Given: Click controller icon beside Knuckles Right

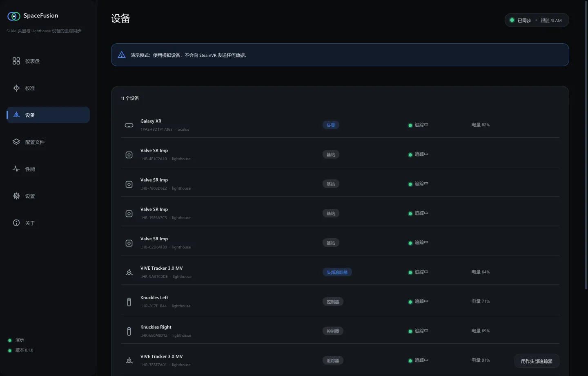Looking at the screenshot, I should pyautogui.click(x=129, y=331).
